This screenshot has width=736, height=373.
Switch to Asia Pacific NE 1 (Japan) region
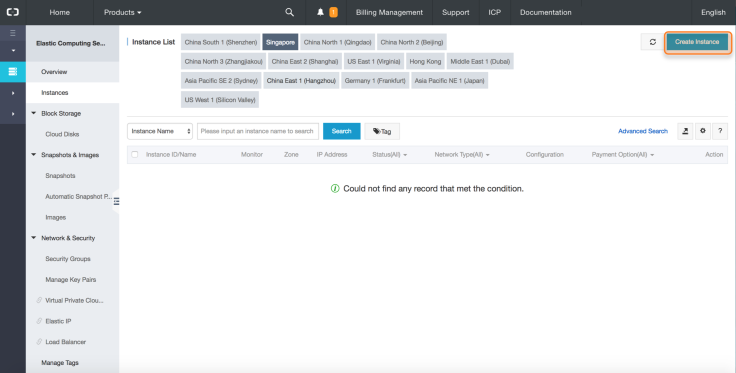click(x=449, y=81)
